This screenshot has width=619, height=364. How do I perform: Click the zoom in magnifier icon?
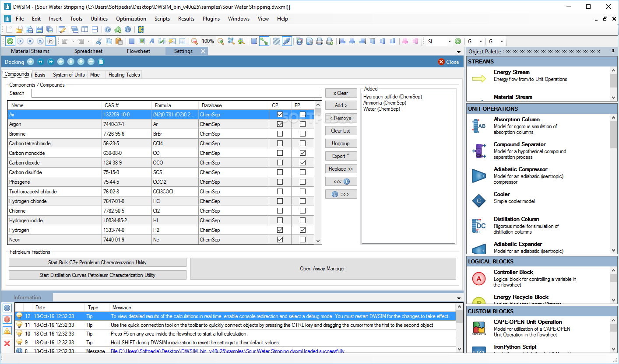pos(221,41)
